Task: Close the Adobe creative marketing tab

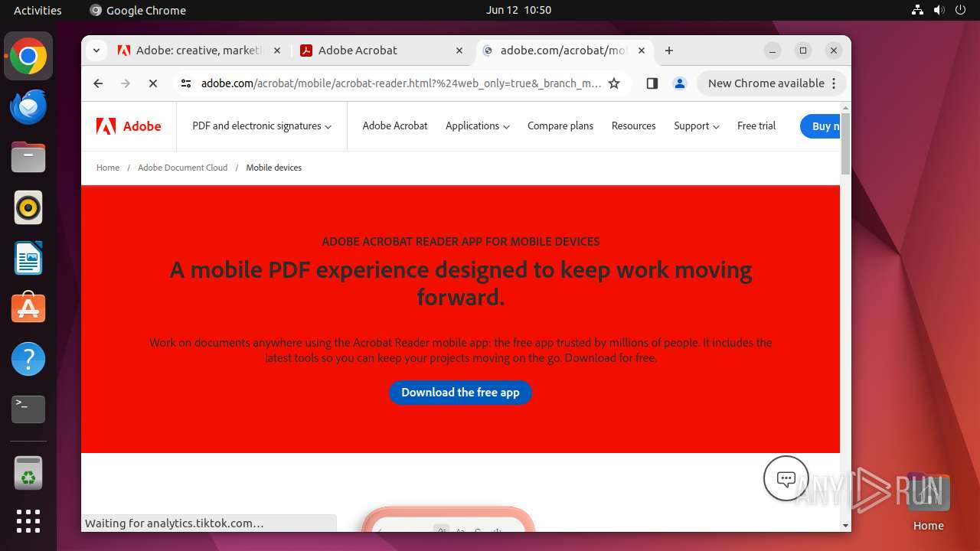Action: 277,51
